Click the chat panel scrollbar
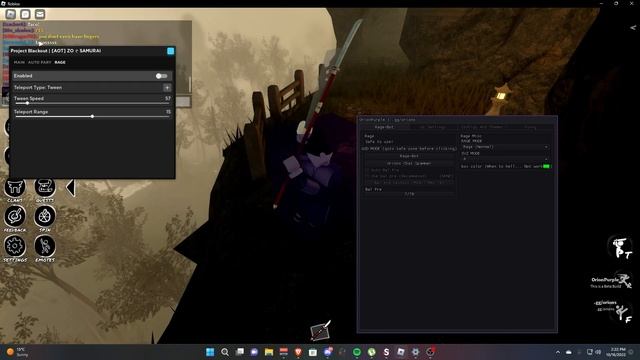The height and width of the screenshot is (360, 640). 190,84
